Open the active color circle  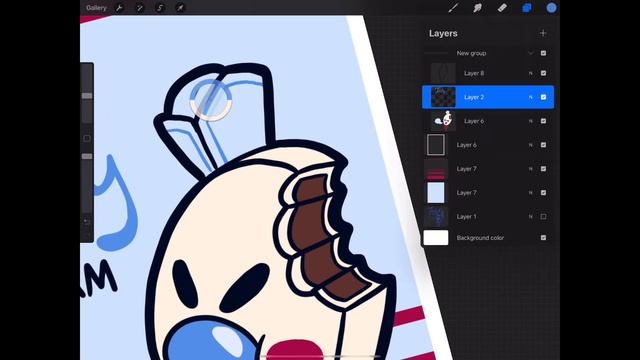(x=551, y=8)
